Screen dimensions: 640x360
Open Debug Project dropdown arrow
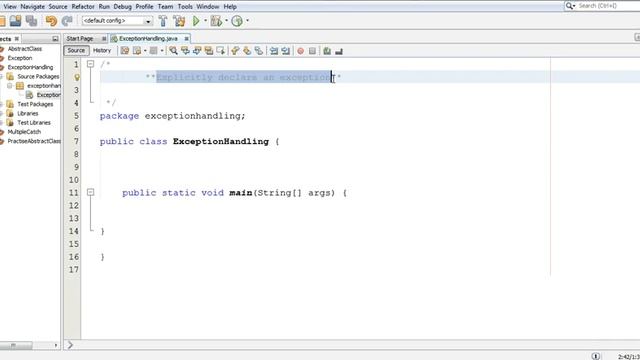(x=227, y=21)
